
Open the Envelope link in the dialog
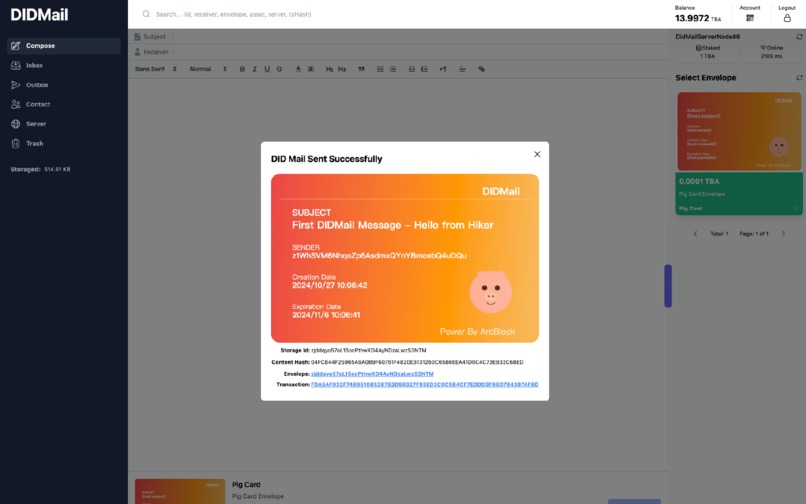372,374
